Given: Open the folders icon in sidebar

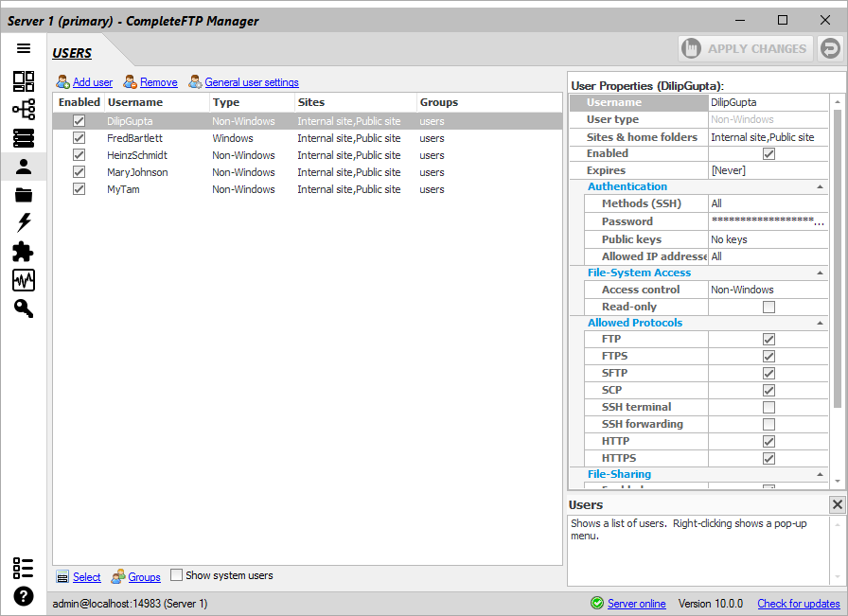Looking at the screenshot, I should [24, 195].
